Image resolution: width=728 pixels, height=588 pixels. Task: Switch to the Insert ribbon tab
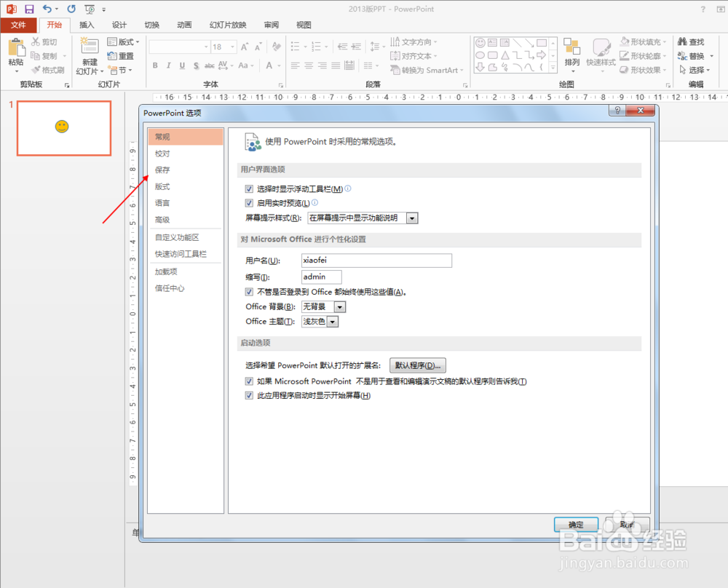(x=87, y=25)
